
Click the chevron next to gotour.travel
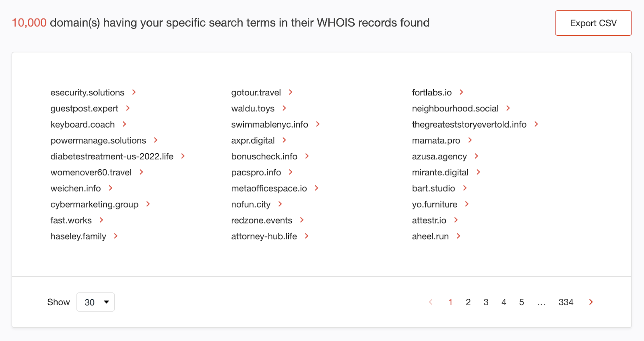point(291,92)
